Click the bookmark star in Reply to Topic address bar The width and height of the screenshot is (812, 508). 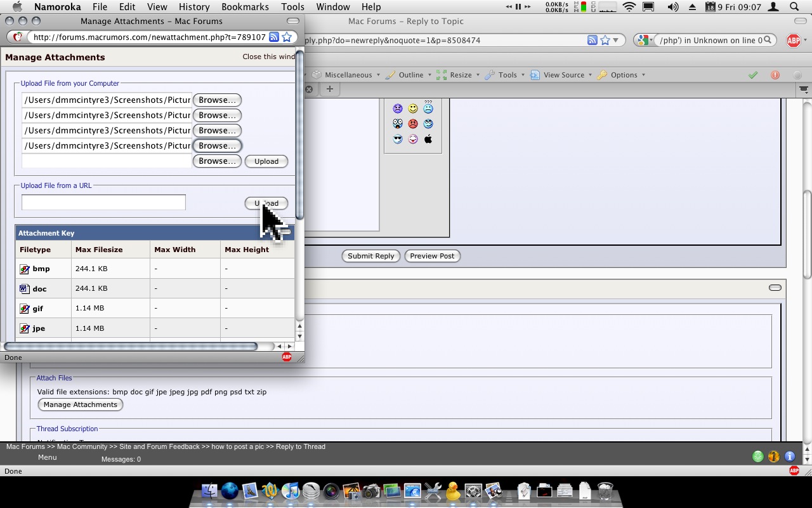point(605,40)
